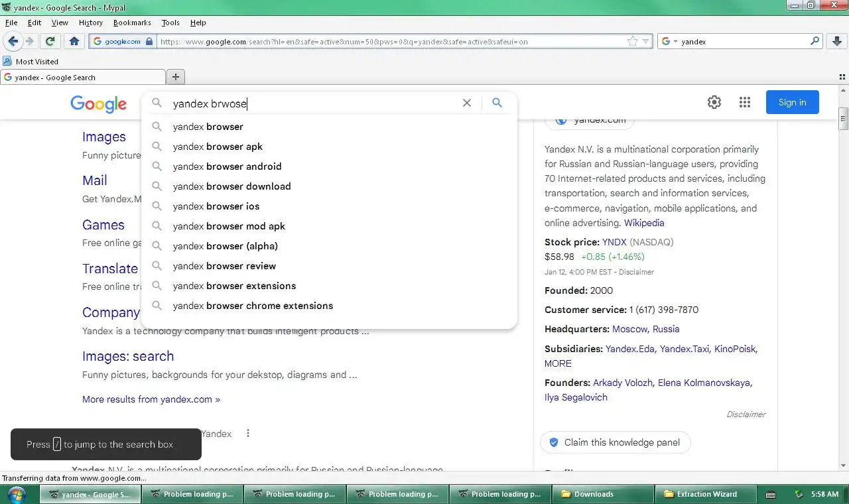Screen dimensions: 849x504
Task: Choose suggestion 'yandex browser (alpha)'
Action: click(x=329, y=246)
